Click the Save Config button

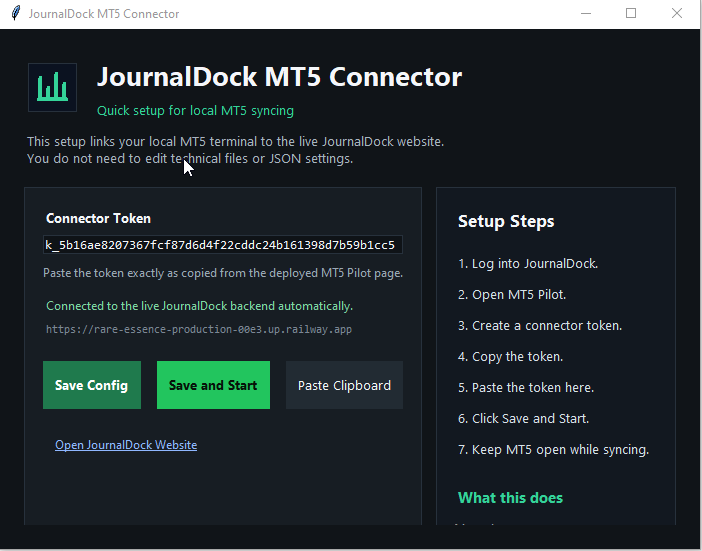tap(92, 385)
